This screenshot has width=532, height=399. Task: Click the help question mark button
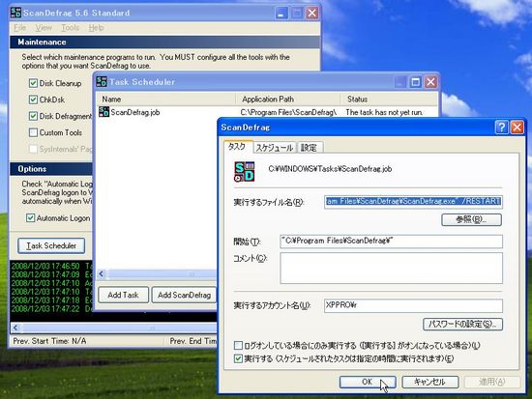502,128
